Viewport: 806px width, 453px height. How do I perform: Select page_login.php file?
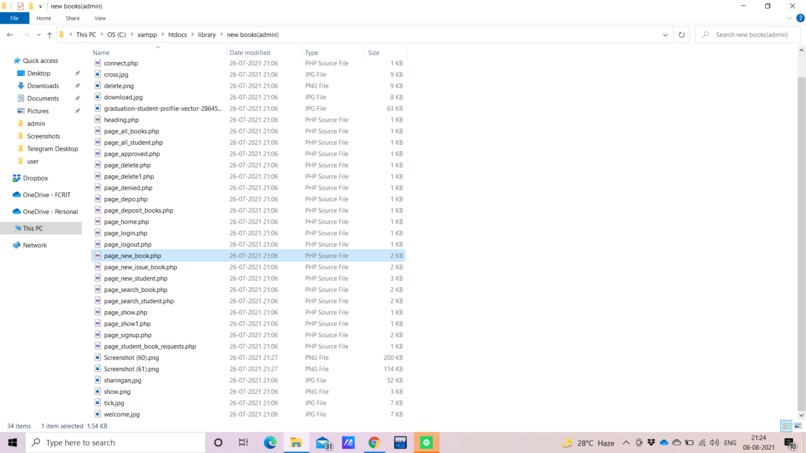coord(125,233)
